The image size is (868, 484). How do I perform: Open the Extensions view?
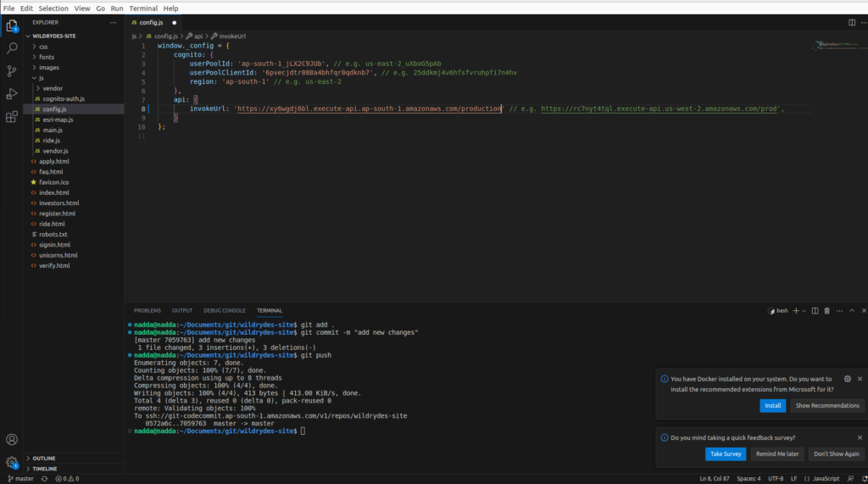tap(12, 117)
